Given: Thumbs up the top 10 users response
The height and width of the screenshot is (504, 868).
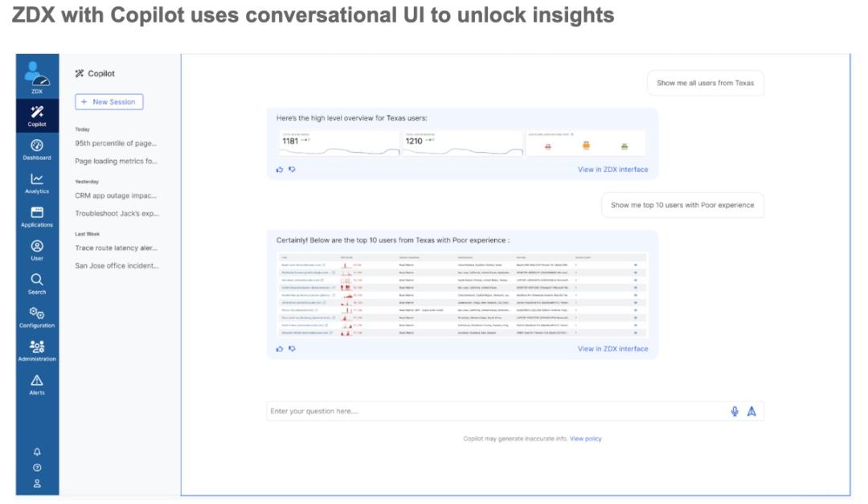Looking at the screenshot, I should [280, 349].
